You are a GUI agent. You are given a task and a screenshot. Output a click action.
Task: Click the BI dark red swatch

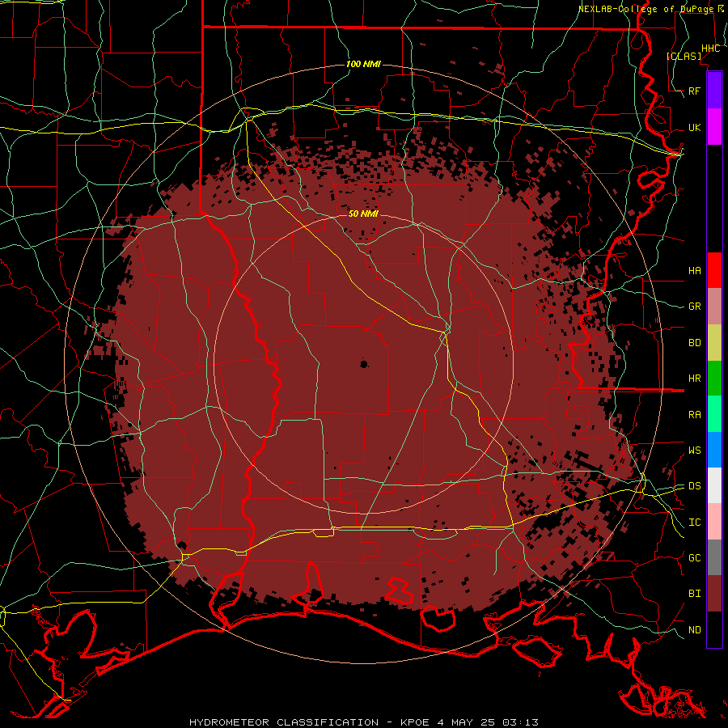pyautogui.click(x=714, y=594)
